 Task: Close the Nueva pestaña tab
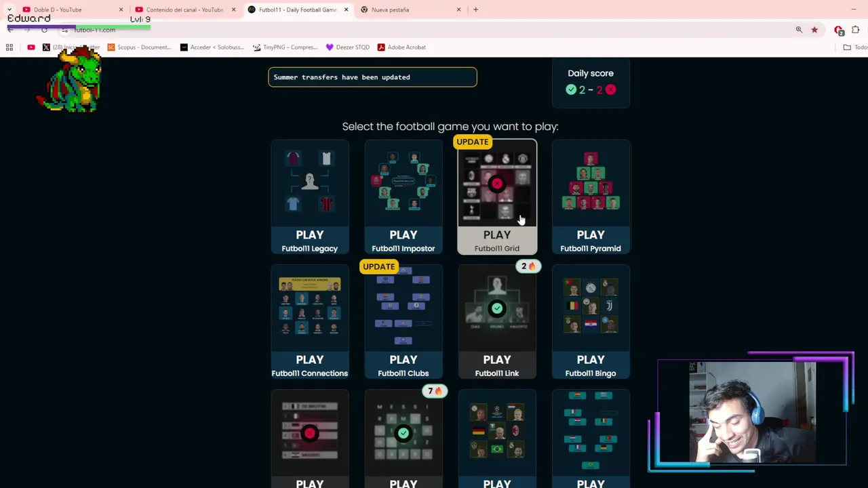point(458,9)
